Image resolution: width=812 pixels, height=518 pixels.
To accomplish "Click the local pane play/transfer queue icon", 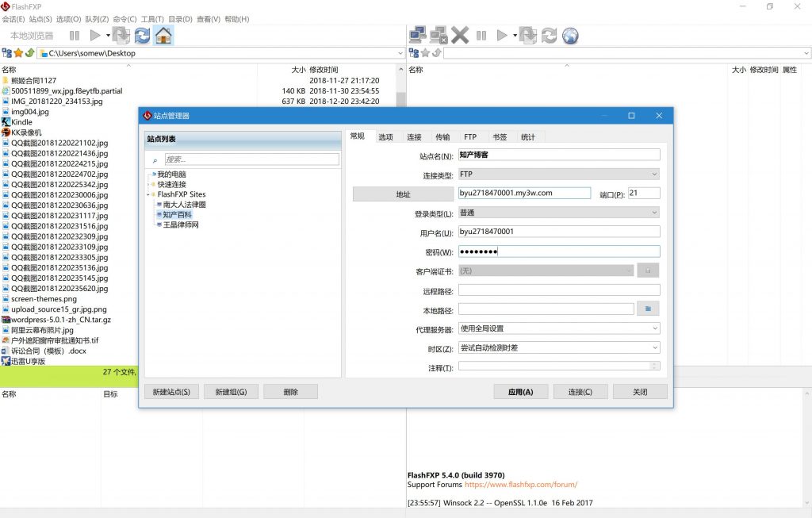I will [95, 36].
